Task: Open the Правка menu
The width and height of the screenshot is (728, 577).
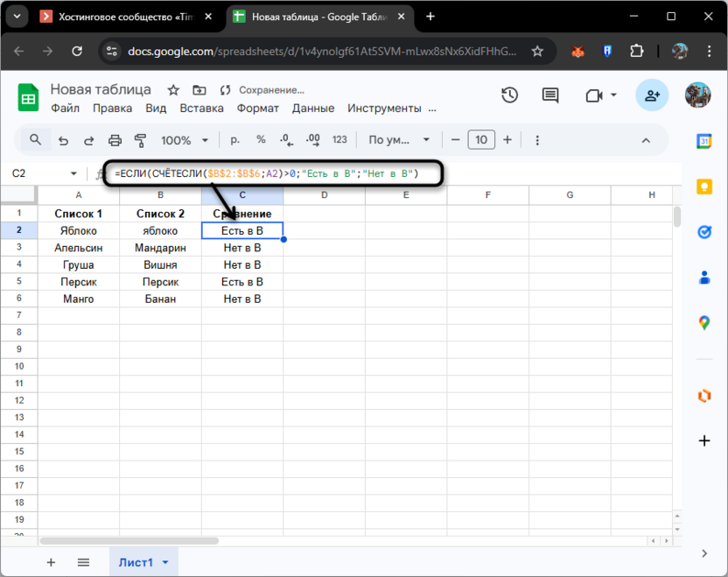Action: coord(112,109)
